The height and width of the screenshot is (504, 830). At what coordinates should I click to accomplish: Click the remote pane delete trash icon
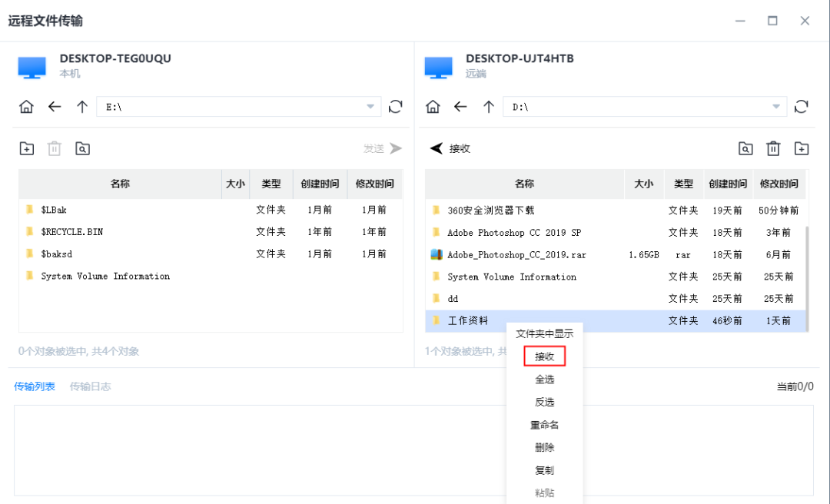point(773,149)
